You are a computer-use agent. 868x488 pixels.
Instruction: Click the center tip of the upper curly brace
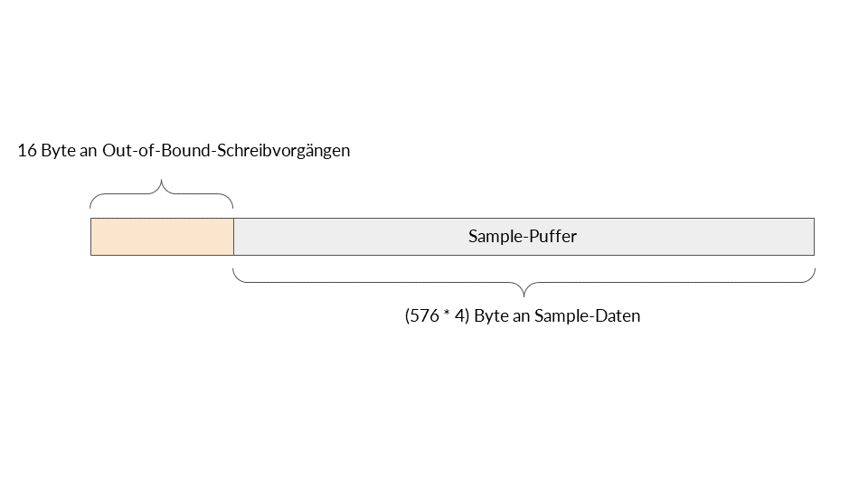pos(162,183)
